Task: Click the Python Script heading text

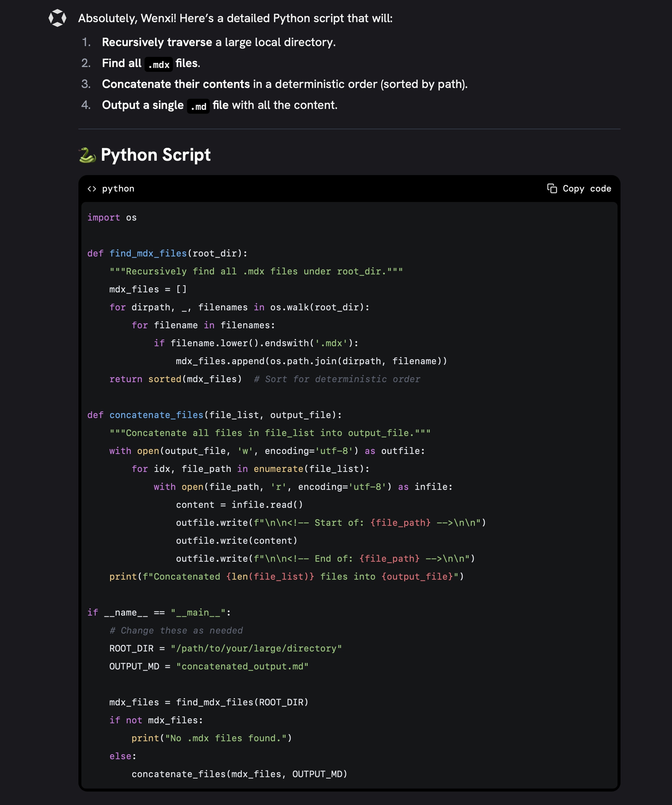Action: [x=155, y=155]
